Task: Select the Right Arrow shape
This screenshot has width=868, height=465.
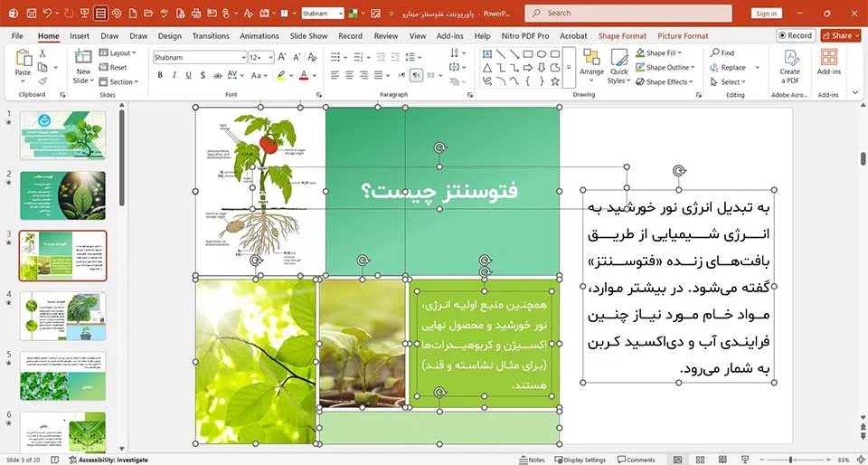Action: (x=528, y=68)
